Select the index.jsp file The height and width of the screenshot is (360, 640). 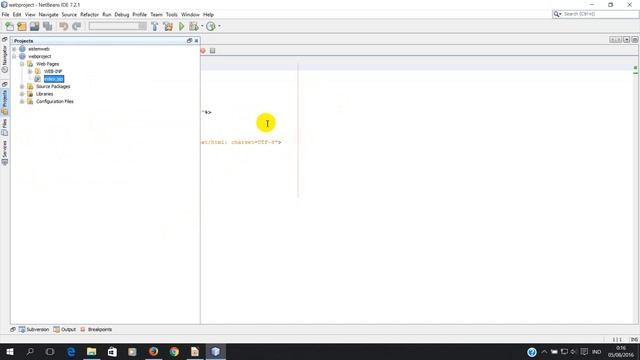(54, 79)
